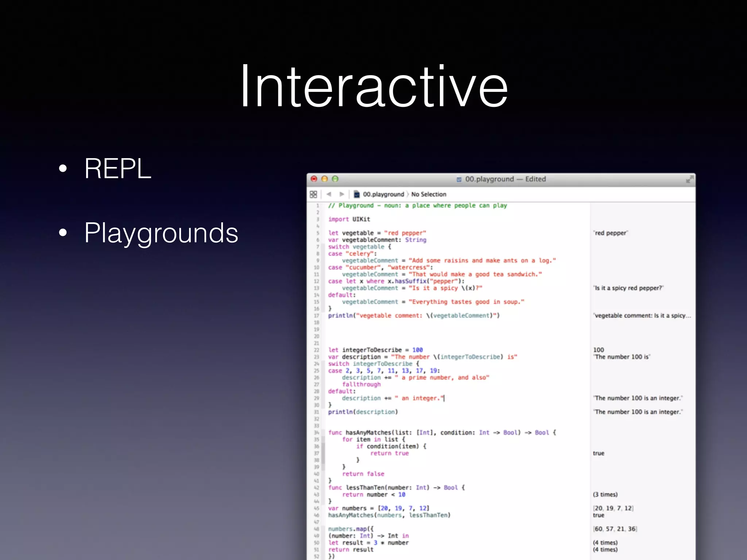The image size is (747, 560).
Task: Click the if condition(item) line
Action: pyautogui.click(x=391, y=447)
